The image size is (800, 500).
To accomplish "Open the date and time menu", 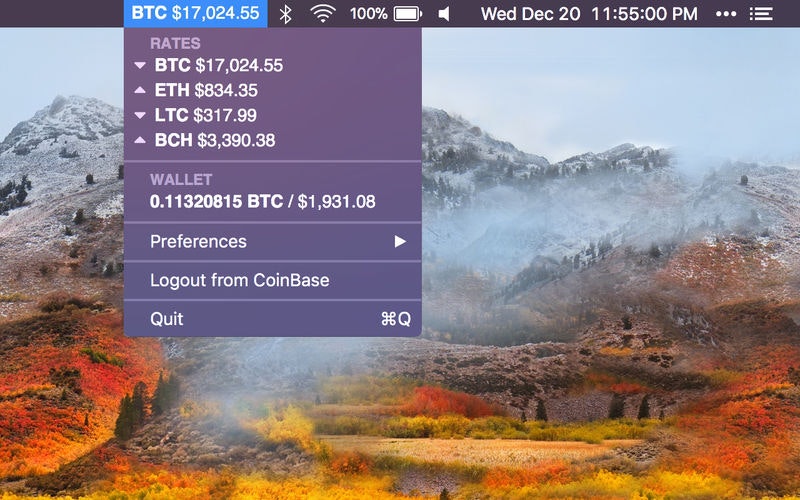I will 589,14.
